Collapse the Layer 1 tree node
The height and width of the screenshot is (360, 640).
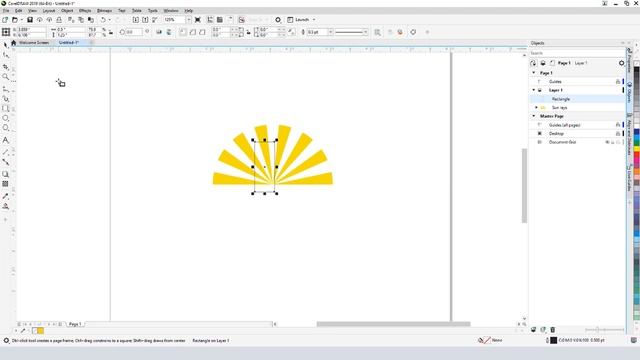click(x=533, y=90)
